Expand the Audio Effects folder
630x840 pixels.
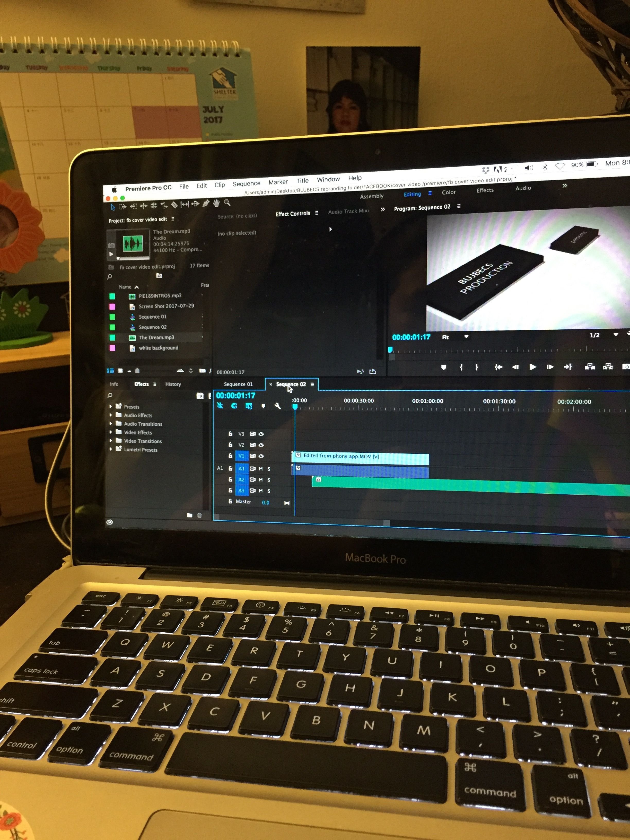(x=110, y=415)
